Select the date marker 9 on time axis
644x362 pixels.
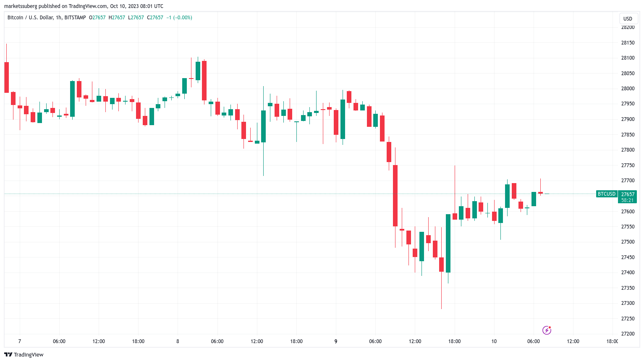(x=336, y=341)
